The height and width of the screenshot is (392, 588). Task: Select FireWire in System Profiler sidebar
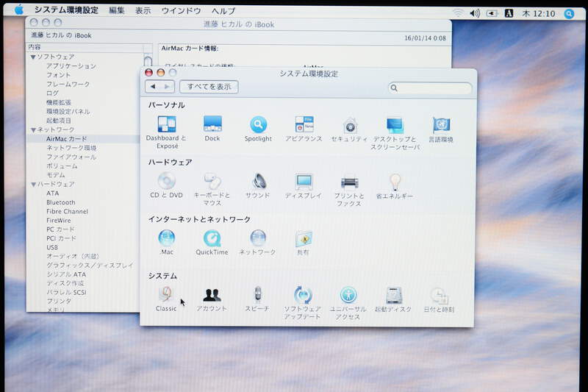click(x=59, y=220)
